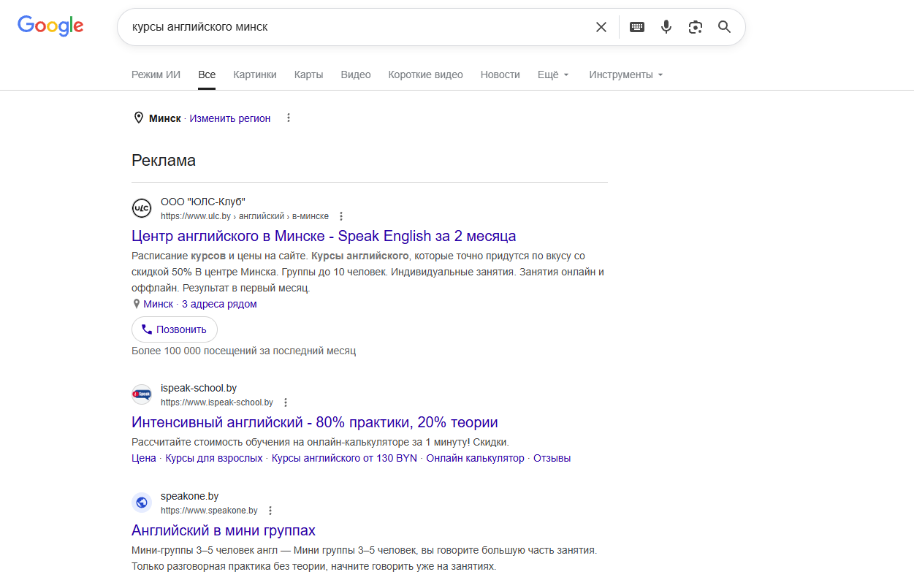Click the iSpeak school favicon
Screen dimensions: 914x588
142,394
